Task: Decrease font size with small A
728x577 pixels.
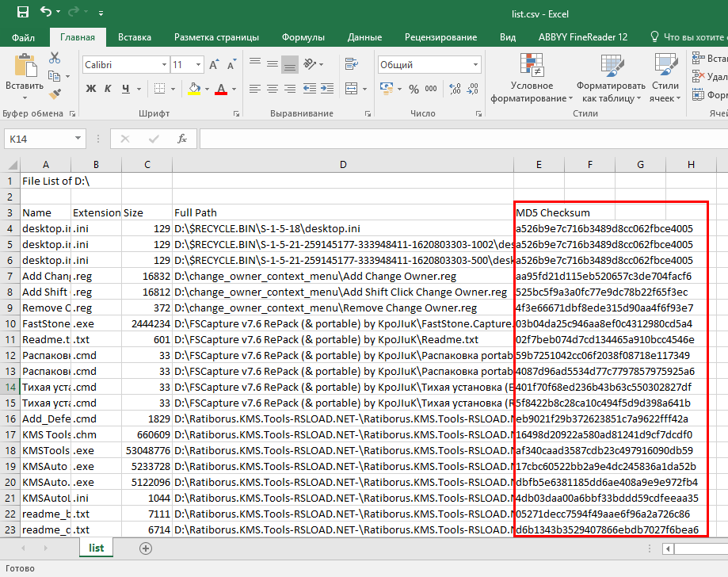Action: pos(231,64)
